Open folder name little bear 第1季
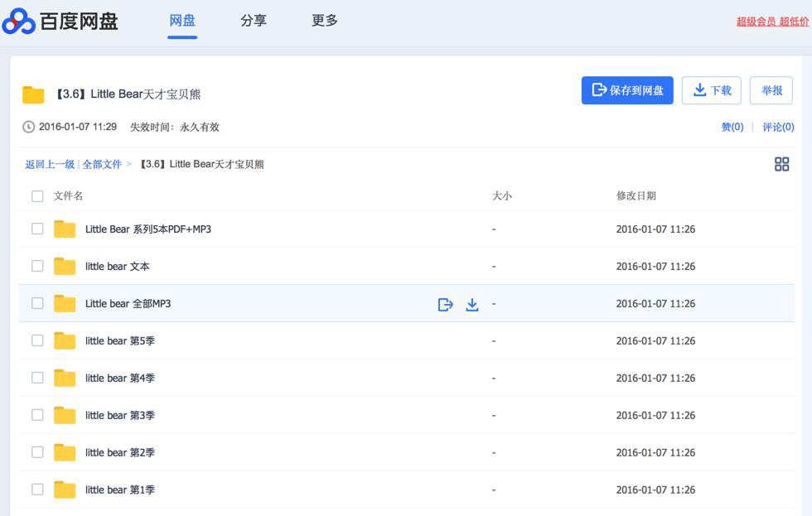Viewport: 812px width, 516px height. pos(119,490)
